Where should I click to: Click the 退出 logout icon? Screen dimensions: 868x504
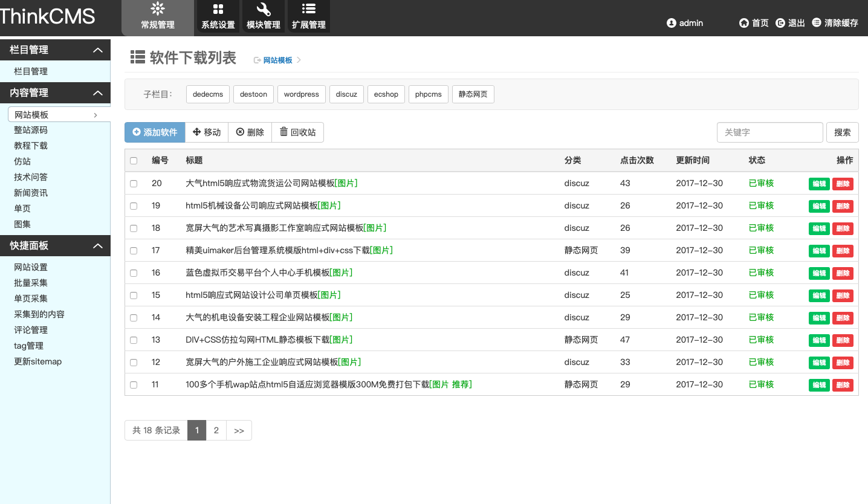780,23
